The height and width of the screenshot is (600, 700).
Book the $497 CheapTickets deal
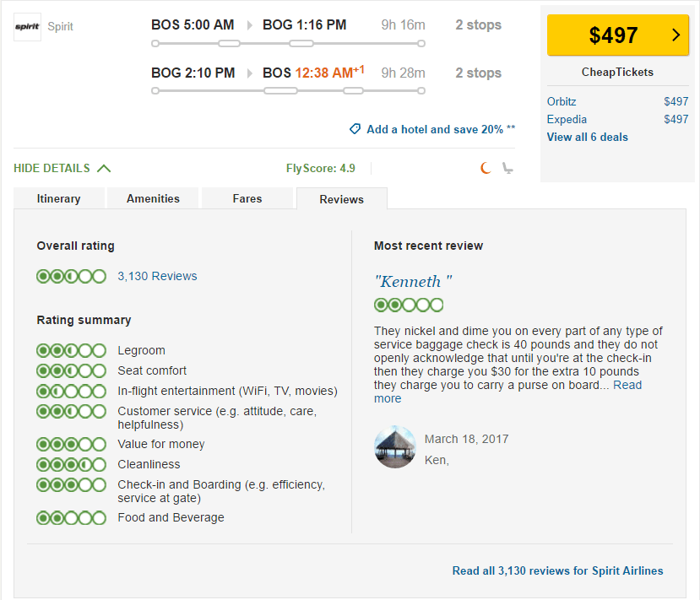click(618, 35)
